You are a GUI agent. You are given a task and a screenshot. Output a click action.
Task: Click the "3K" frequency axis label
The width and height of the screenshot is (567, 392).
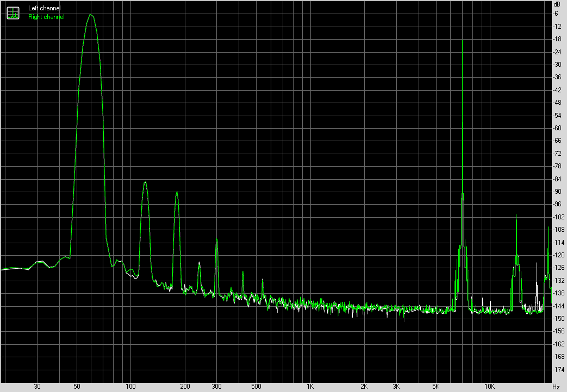396,387
